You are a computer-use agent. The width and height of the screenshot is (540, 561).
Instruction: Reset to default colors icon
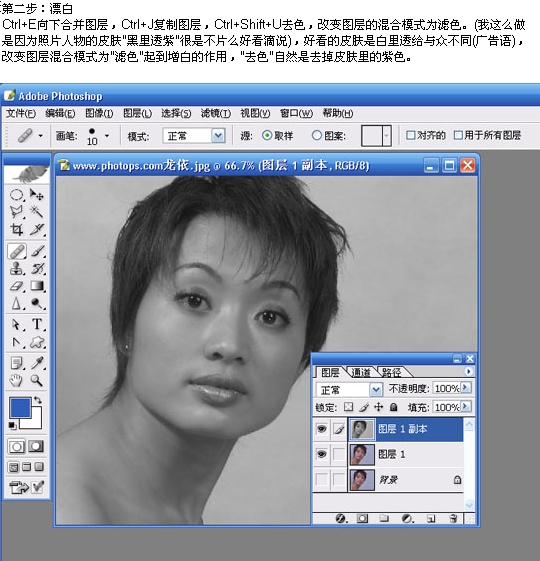point(12,425)
